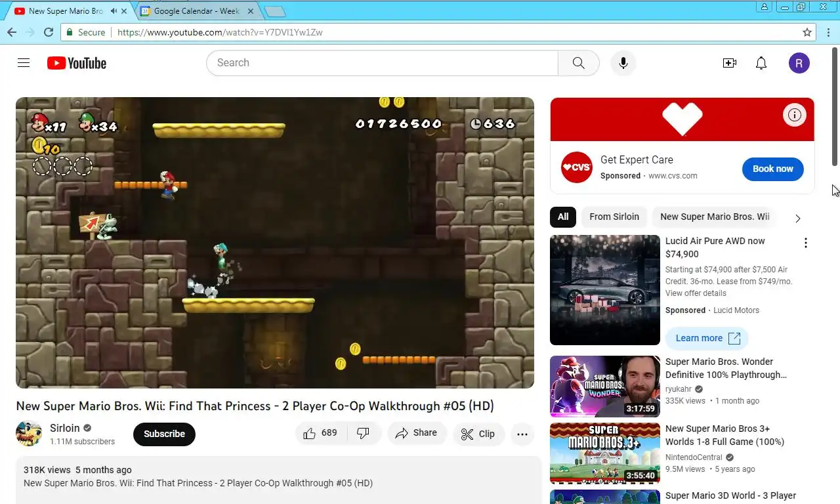
Task: Open New Super Mario Bros 3+ thumbnail
Action: click(x=605, y=453)
